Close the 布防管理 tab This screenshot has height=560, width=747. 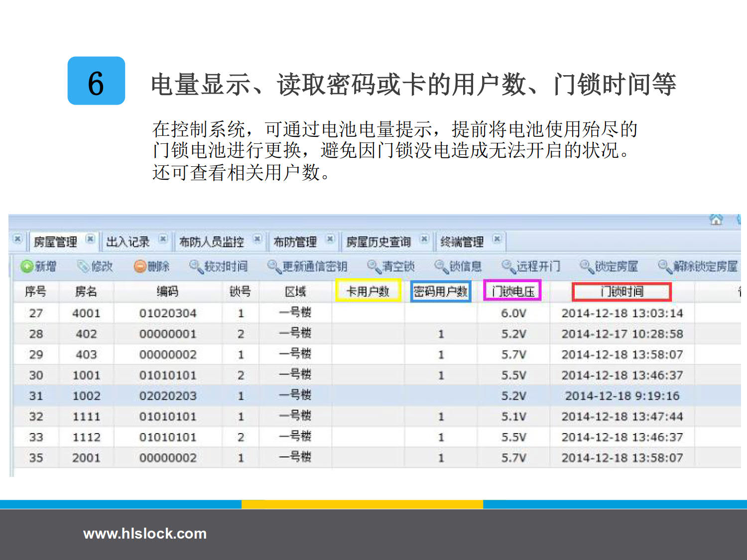tap(330, 239)
